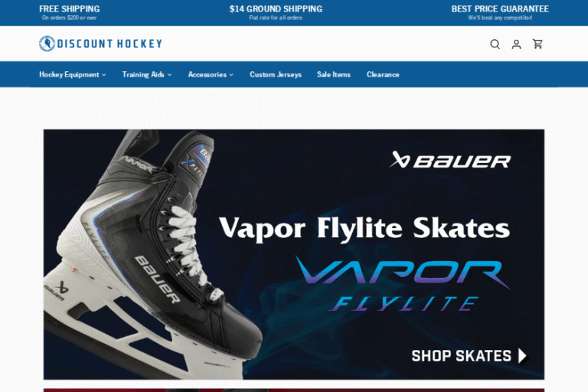Click the Bauer logo in banner
Image resolution: width=588 pixels, height=392 pixels.
coord(450,160)
